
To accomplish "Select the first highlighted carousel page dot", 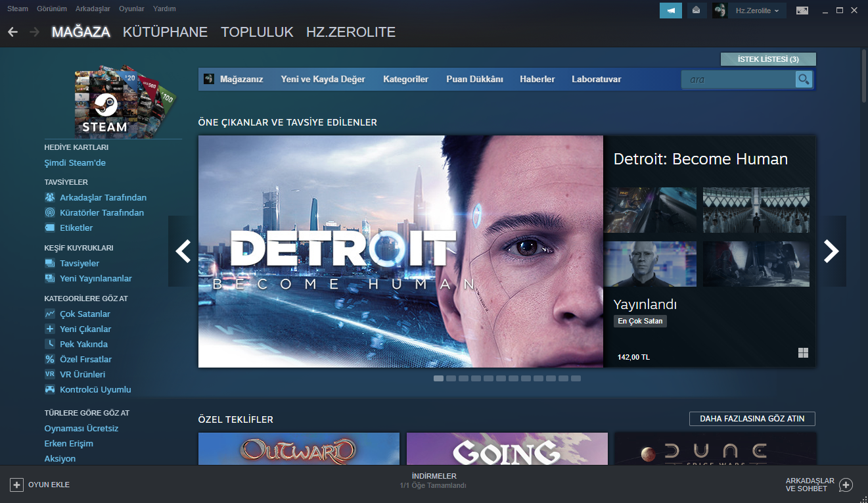I will click(x=438, y=379).
